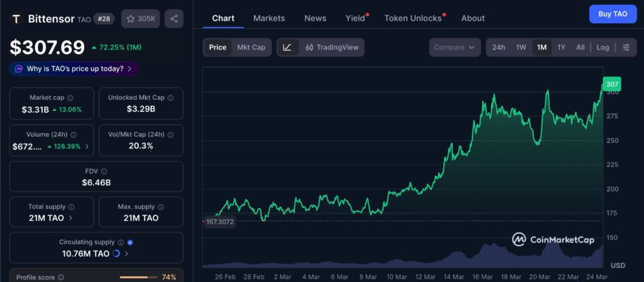Click info icon next to FDV
This screenshot has height=282, width=644.
click(x=104, y=171)
